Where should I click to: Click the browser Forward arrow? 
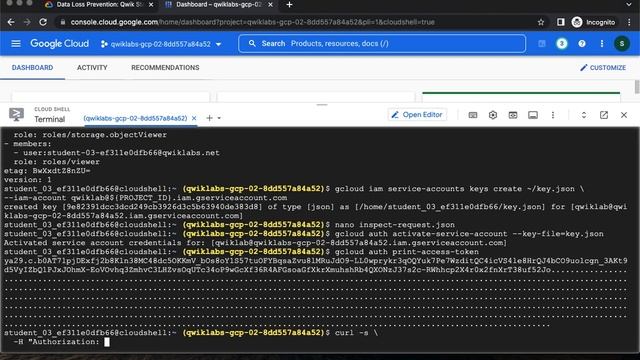tap(27, 22)
